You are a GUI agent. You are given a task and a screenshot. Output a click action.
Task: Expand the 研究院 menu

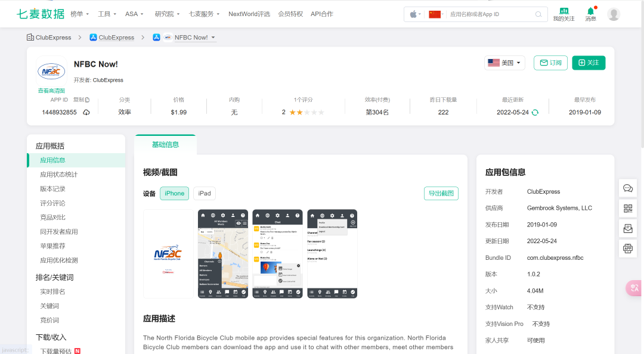pos(167,14)
